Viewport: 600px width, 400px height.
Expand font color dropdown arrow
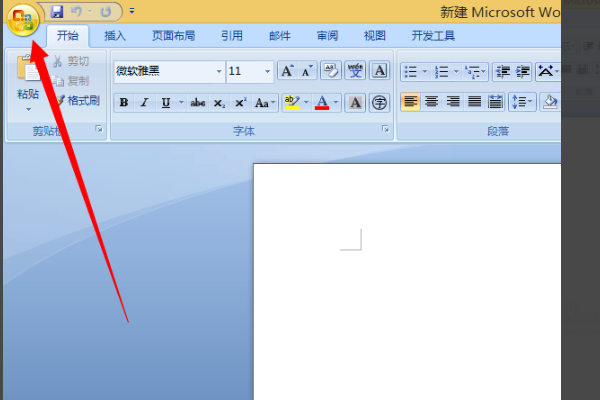(x=336, y=103)
